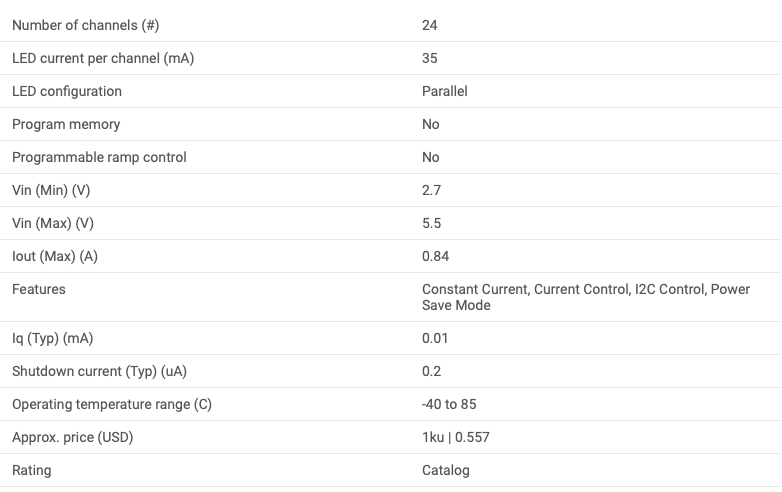
Task: Select the 2.7 Vin minimum value
Action: (x=431, y=190)
